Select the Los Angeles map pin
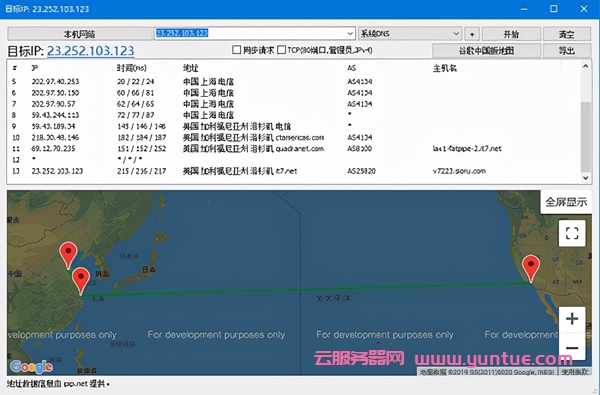The width and height of the screenshot is (600, 395). (531, 269)
